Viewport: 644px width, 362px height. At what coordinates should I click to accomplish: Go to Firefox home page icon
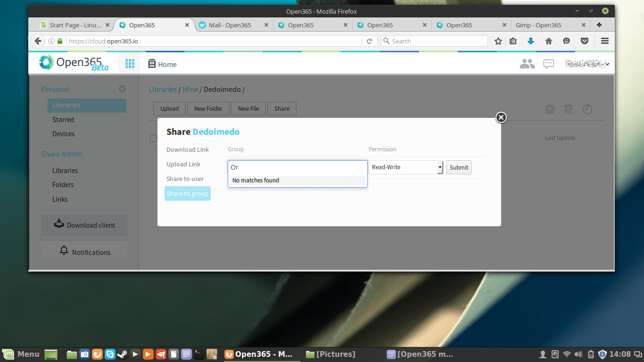(549, 41)
